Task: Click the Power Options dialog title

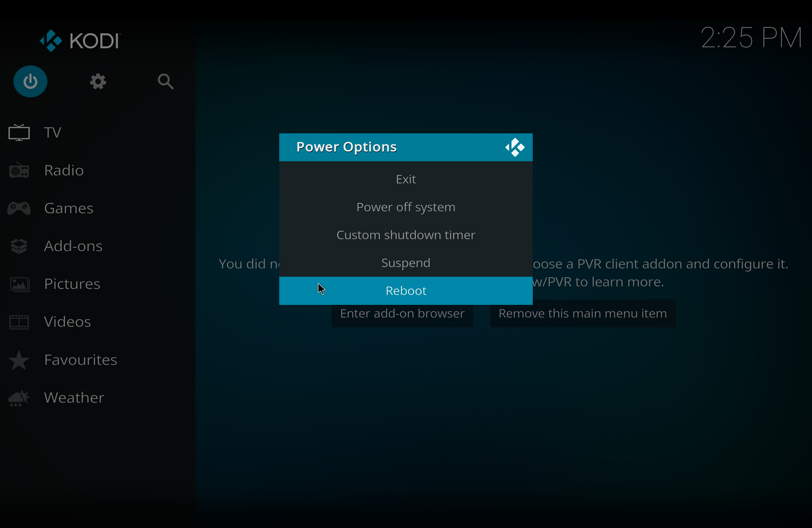Action: 347,147
